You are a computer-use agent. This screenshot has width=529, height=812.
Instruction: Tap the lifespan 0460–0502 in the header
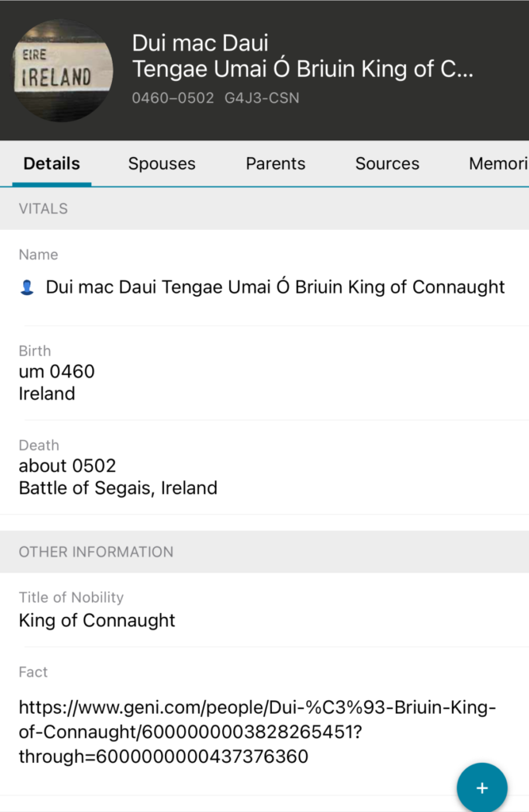pos(173,98)
